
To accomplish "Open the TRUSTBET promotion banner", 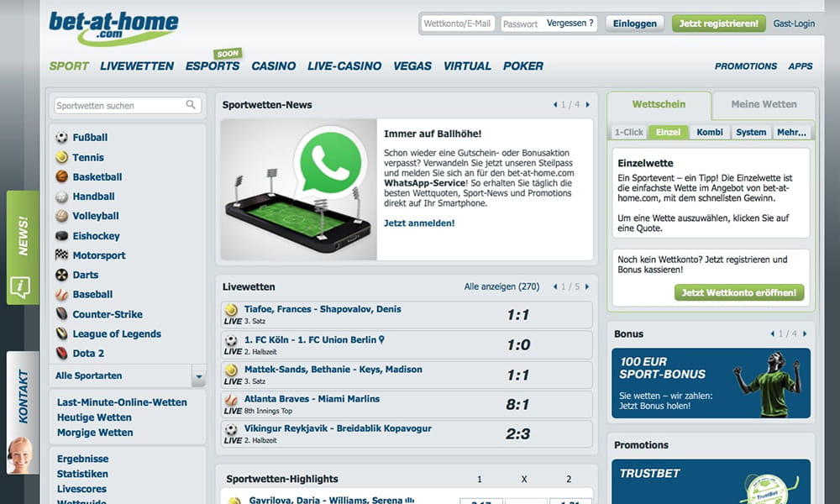I will pyautogui.click(x=711, y=481).
